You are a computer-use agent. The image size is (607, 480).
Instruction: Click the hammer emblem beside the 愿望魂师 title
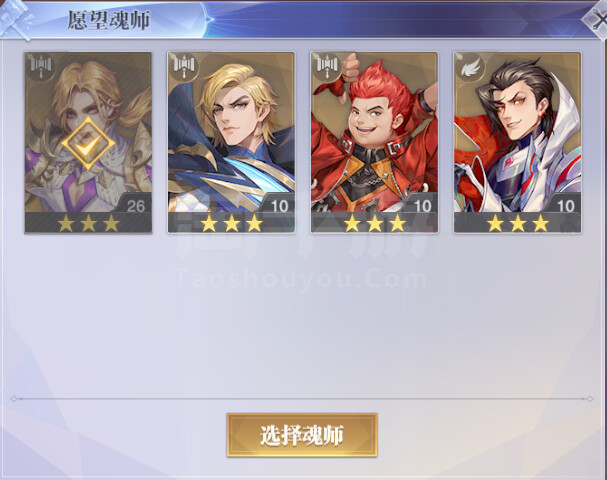tap(16, 19)
